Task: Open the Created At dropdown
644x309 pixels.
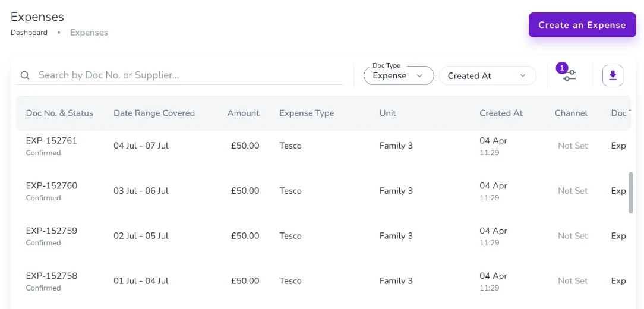Action: [x=487, y=75]
